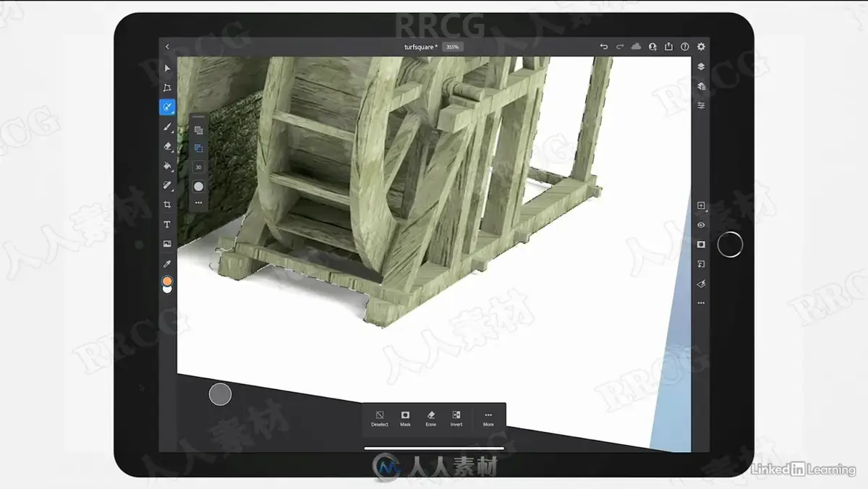868x489 pixels.
Task: Add a layer mask from taskbar
Action: [701, 244]
